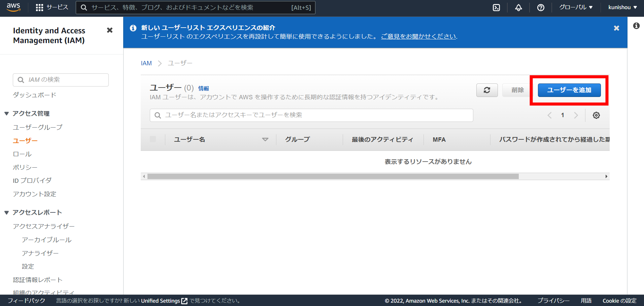Toggle the ユーザー名 column sort arrow
The width and height of the screenshot is (644, 306).
pyautogui.click(x=265, y=139)
